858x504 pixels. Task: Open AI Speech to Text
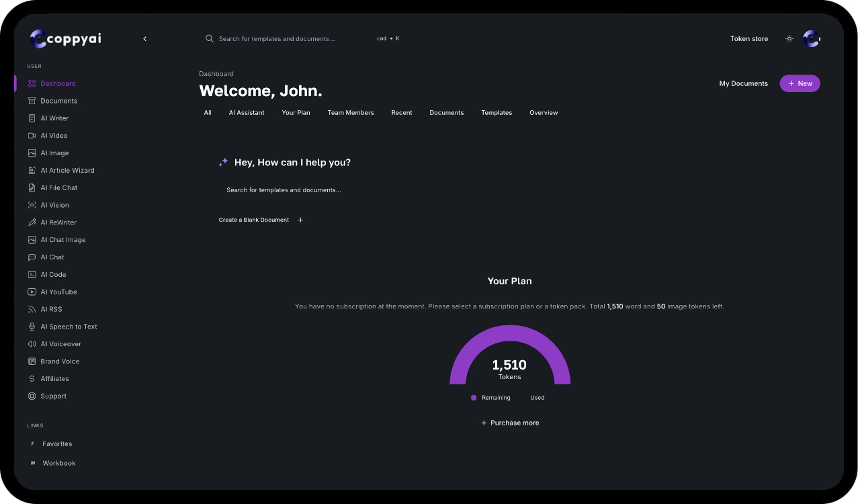tap(68, 326)
